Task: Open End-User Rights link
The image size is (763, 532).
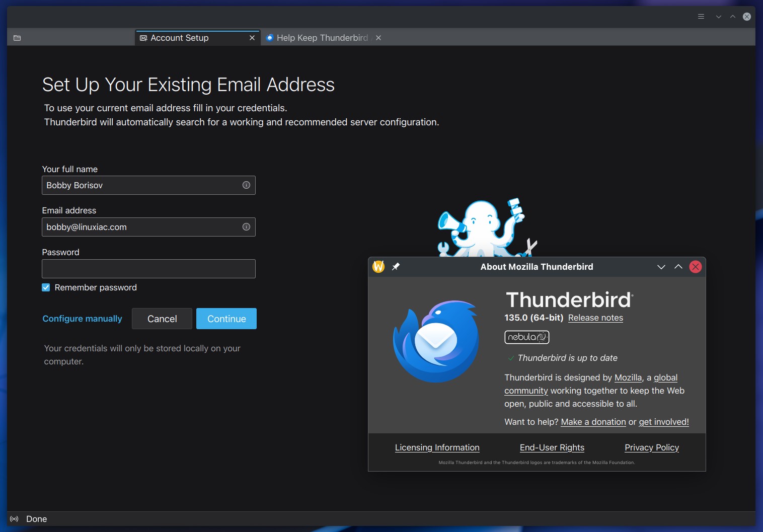Action: [552, 447]
